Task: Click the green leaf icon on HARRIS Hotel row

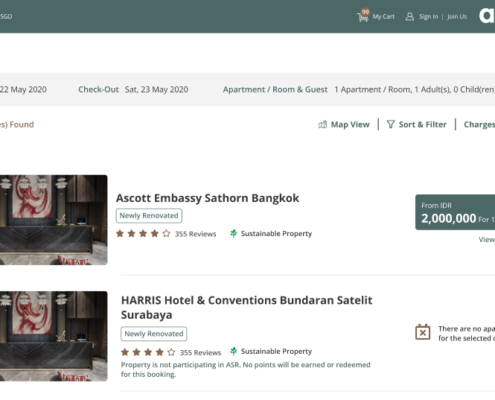Action: (233, 351)
